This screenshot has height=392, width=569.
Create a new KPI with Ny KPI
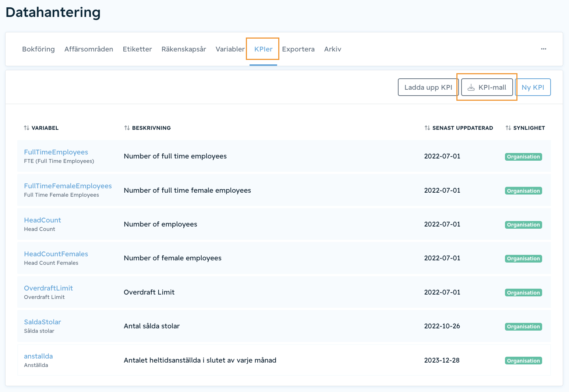click(533, 87)
